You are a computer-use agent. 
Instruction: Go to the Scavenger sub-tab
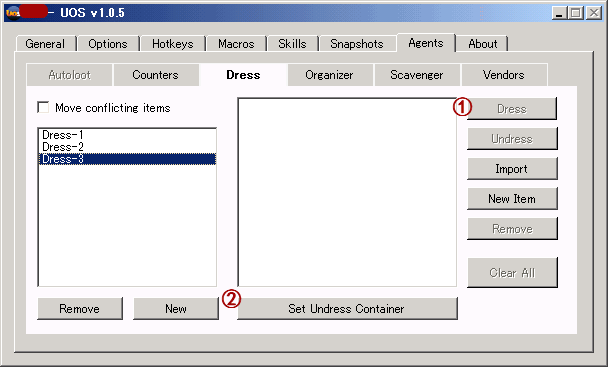click(x=416, y=75)
